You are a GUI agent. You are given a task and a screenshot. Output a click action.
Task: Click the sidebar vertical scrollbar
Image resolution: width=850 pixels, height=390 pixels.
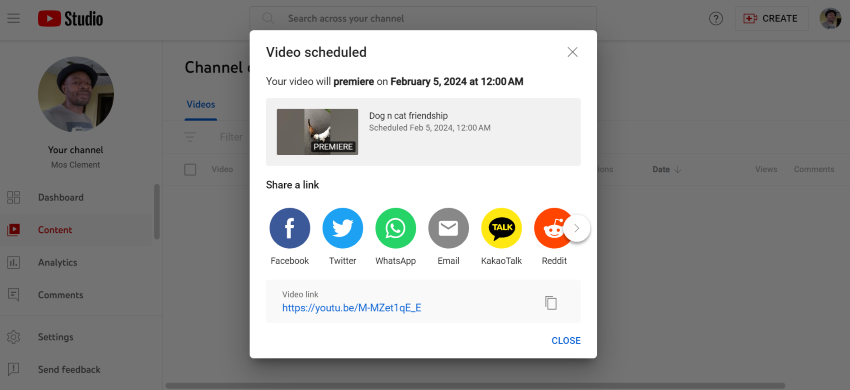[157, 212]
